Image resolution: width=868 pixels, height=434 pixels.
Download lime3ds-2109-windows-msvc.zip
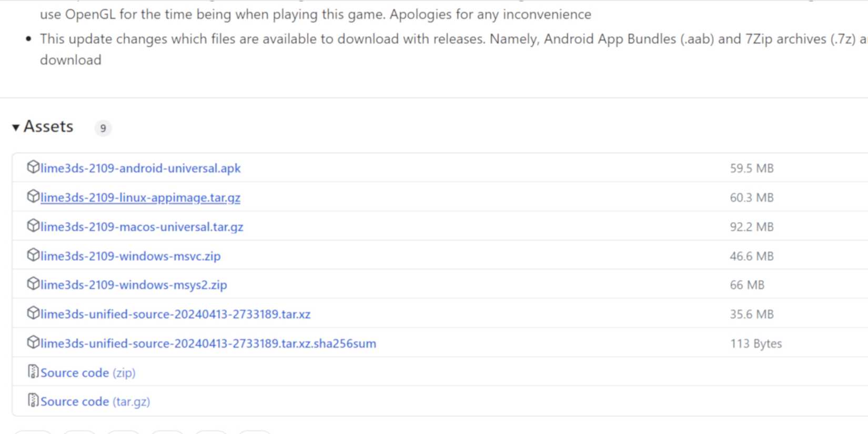[130, 256]
